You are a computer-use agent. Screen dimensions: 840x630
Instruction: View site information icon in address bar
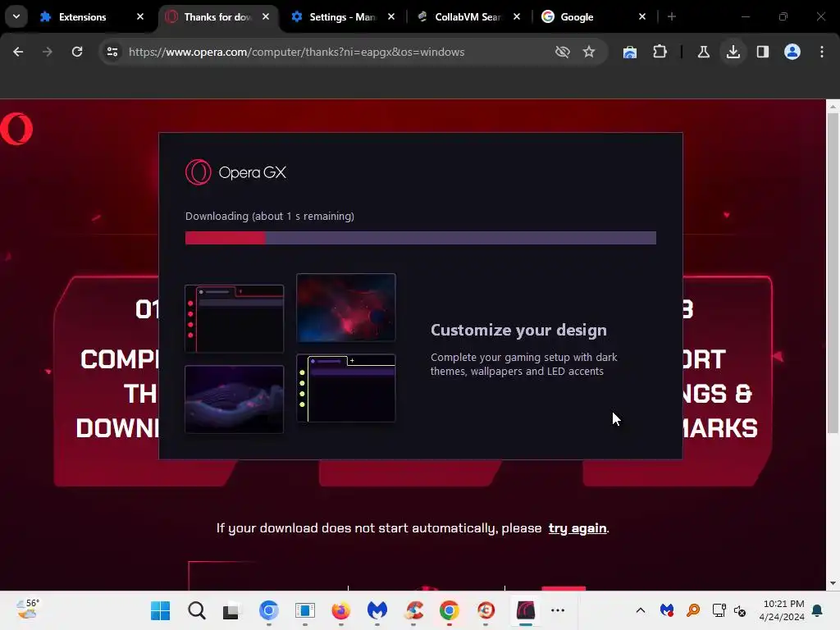coord(112,52)
